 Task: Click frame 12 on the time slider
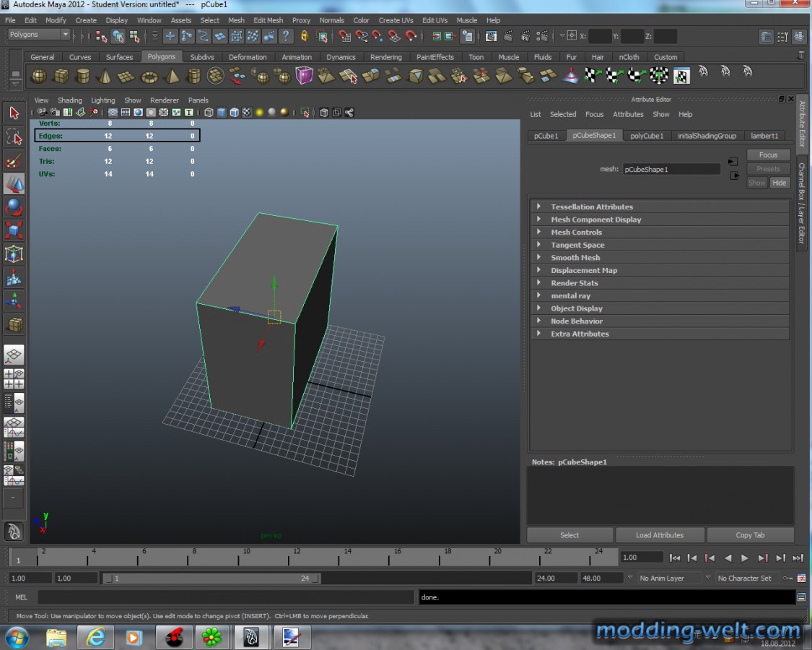[289, 558]
